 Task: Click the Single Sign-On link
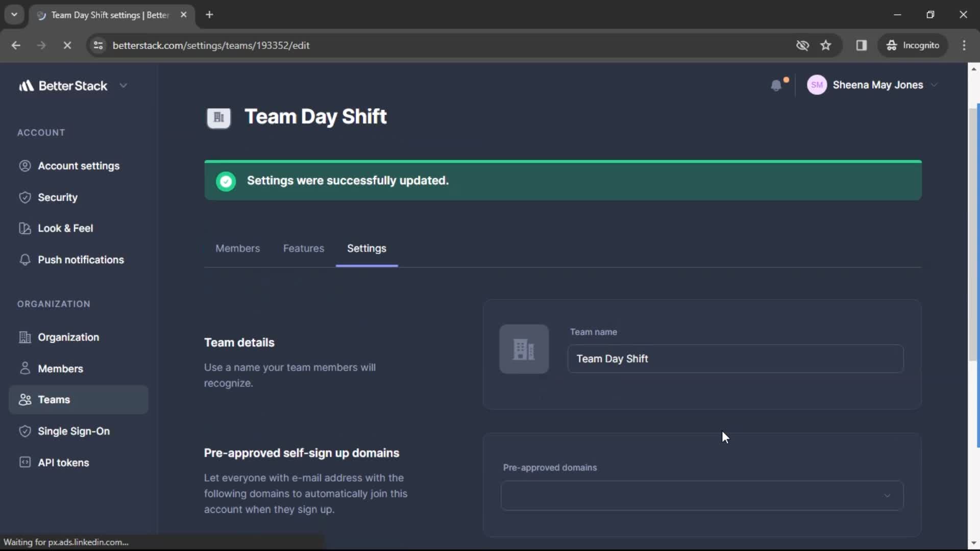[x=73, y=431]
